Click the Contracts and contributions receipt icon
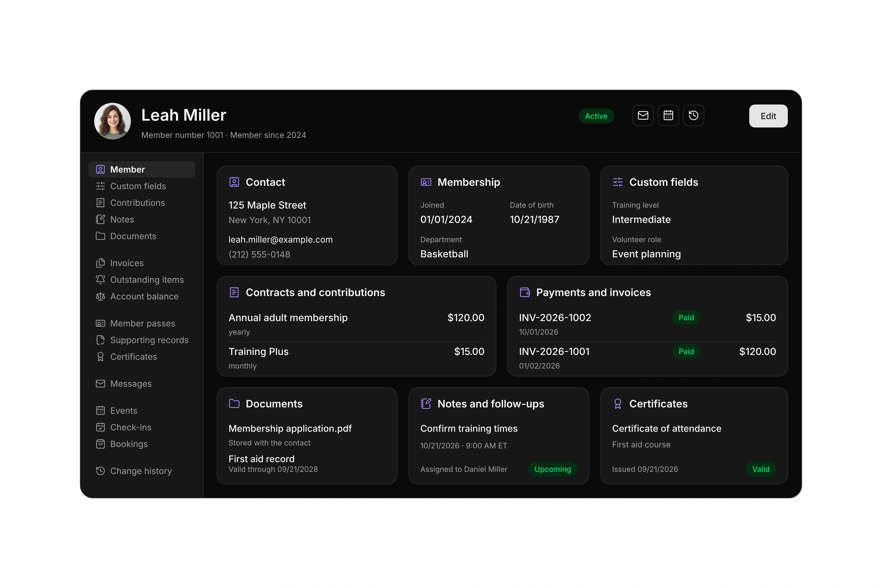This screenshot has height=588, width=882. coord(234,293)
